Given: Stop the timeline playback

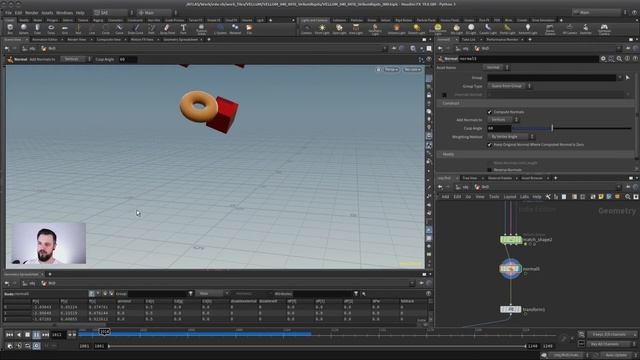Looking at the screenshot, I should pos(27,335).
